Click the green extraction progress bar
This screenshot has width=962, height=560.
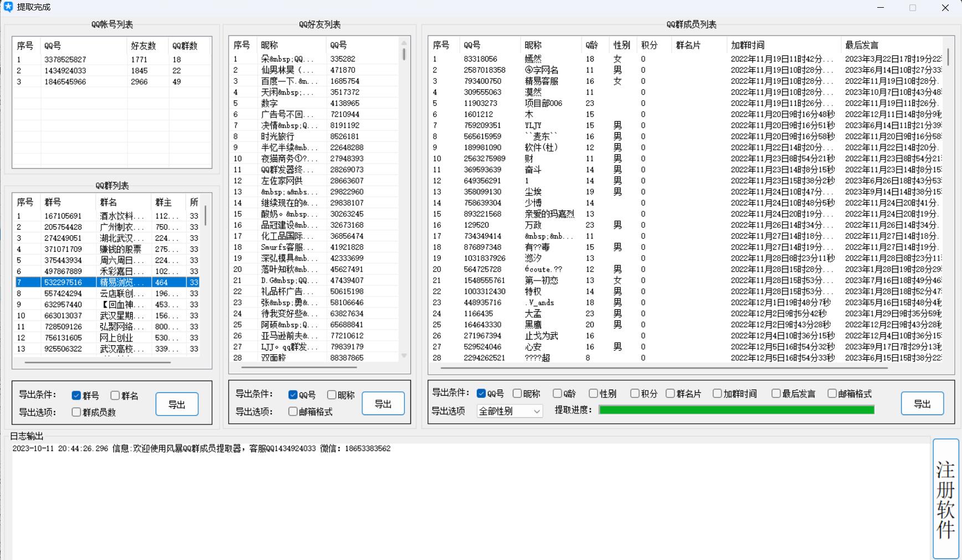736,410
